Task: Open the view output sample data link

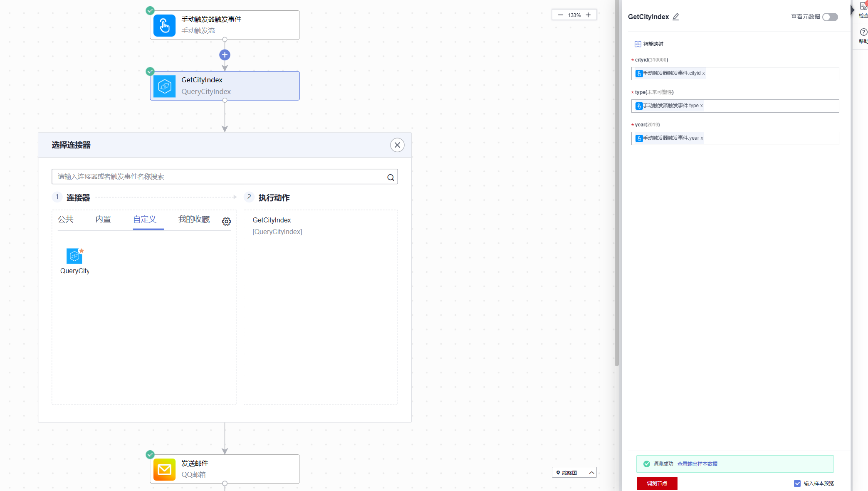Action: [x=697, y=464]
